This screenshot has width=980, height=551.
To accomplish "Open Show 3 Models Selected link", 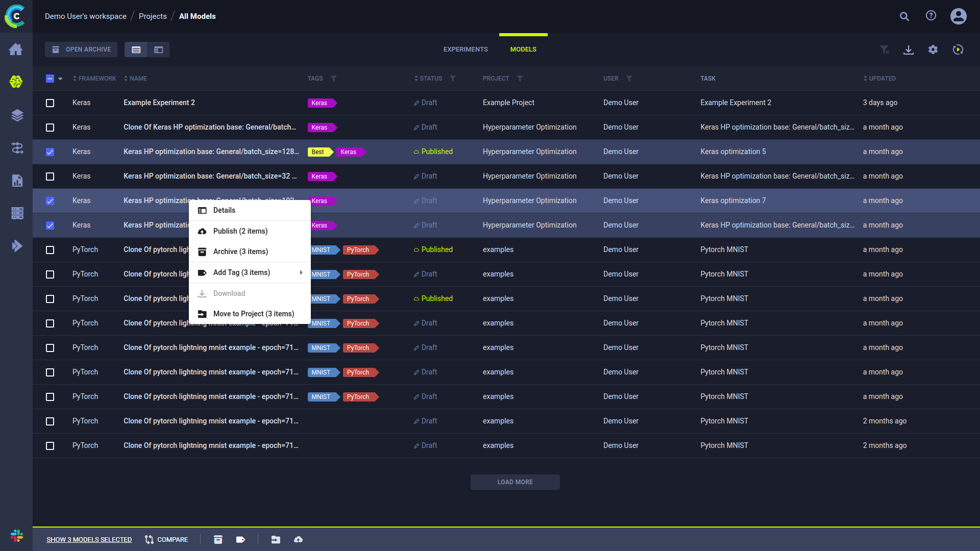I will pos(89,540).
